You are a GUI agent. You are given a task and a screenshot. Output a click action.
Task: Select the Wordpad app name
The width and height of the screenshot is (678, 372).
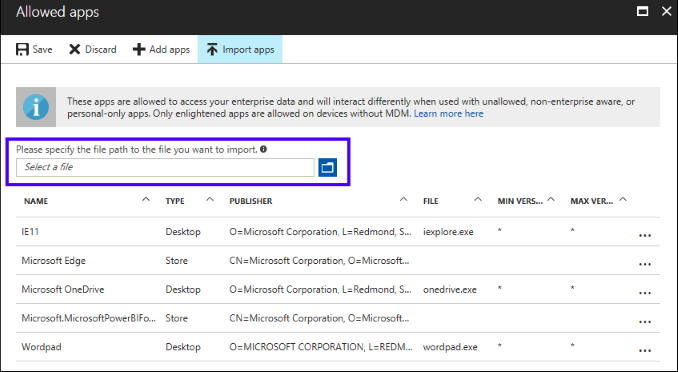pyautogui.click(x=42, y=347)
